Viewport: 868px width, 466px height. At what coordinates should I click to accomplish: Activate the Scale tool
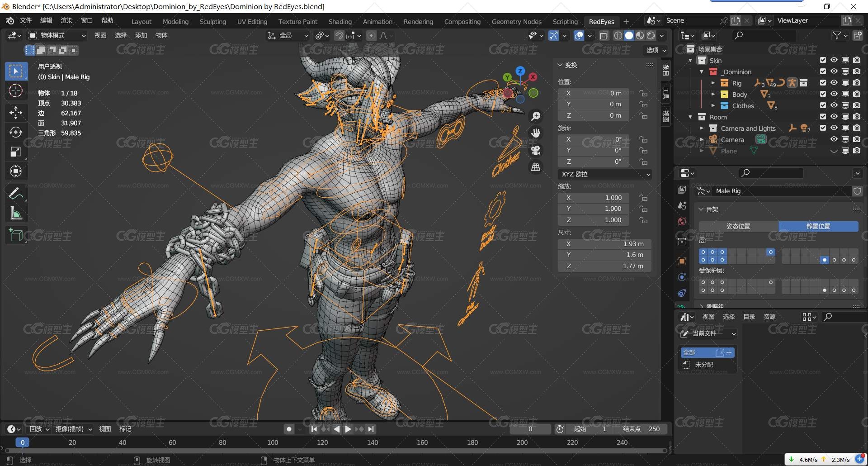[x=16, y=152]
